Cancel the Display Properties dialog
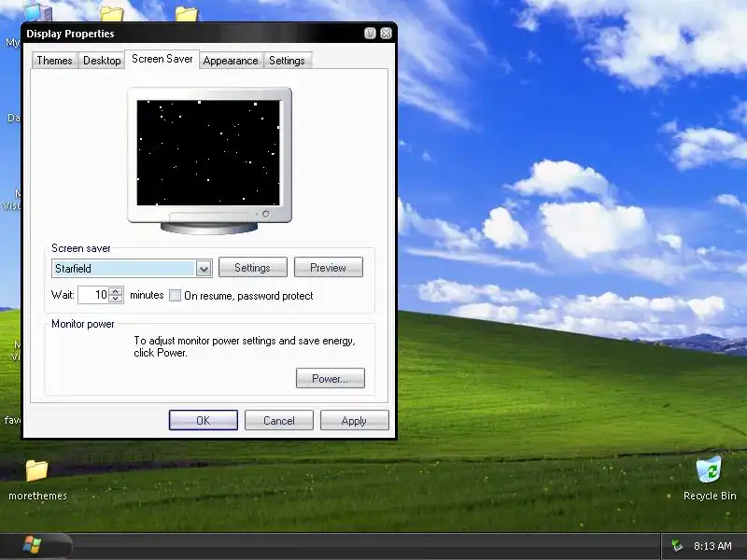Image resolution: width=747 pixels, height=560 pixels. pos(278,421)
